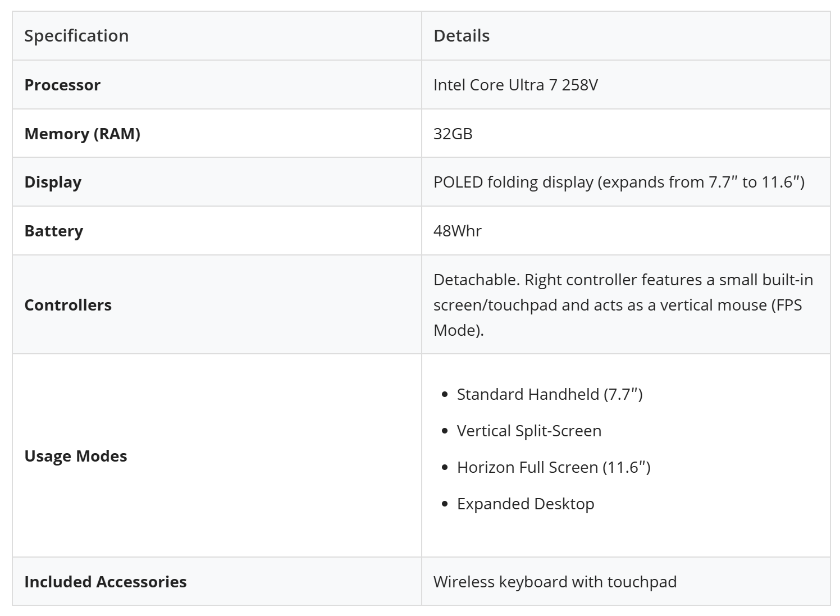Click the Wireless keyboard with touchpad text
The image size is (840, 616).
[x=555, y=582]
